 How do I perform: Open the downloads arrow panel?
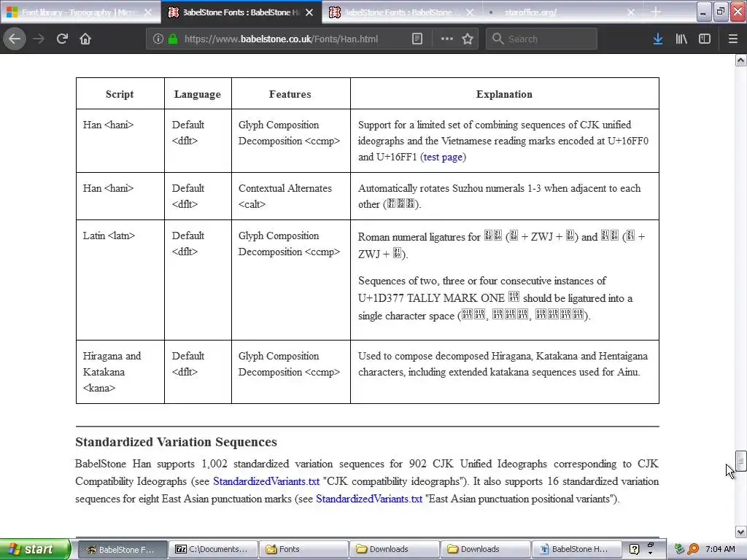point(658,39)
